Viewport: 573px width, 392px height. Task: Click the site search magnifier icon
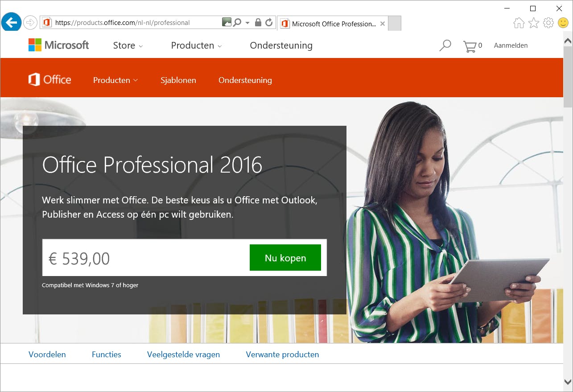pos(445,45)
